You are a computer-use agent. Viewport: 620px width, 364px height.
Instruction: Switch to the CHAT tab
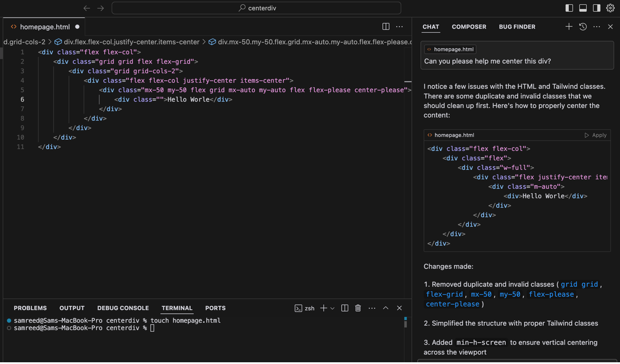click(x=431, y=27)
